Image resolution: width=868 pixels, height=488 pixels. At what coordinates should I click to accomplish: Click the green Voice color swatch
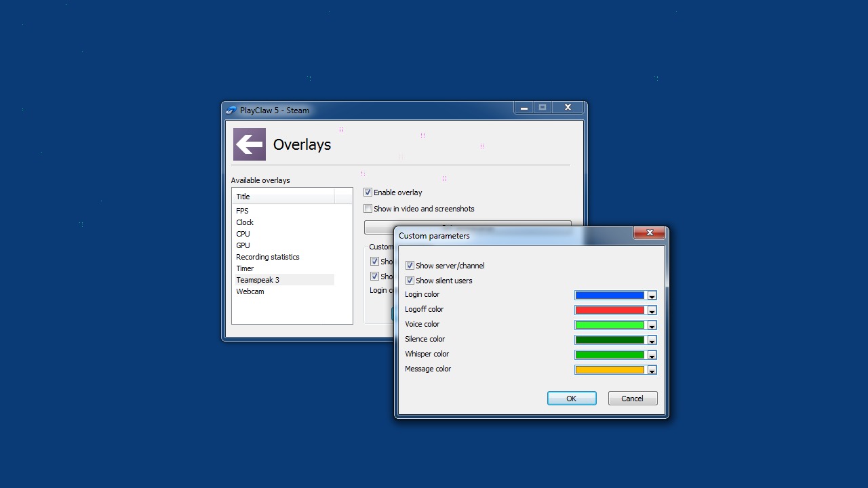click(609, 325)
